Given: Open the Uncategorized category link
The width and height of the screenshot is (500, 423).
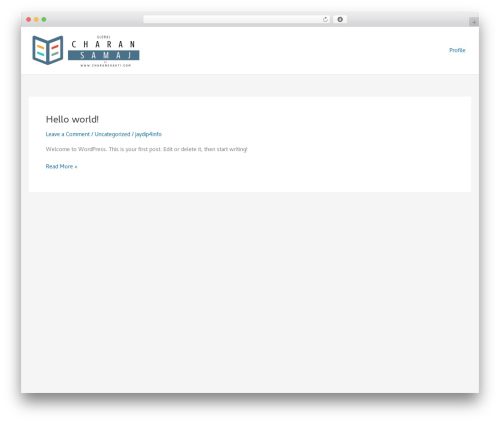Looking at the screenshot, I should tap(112, 134).
